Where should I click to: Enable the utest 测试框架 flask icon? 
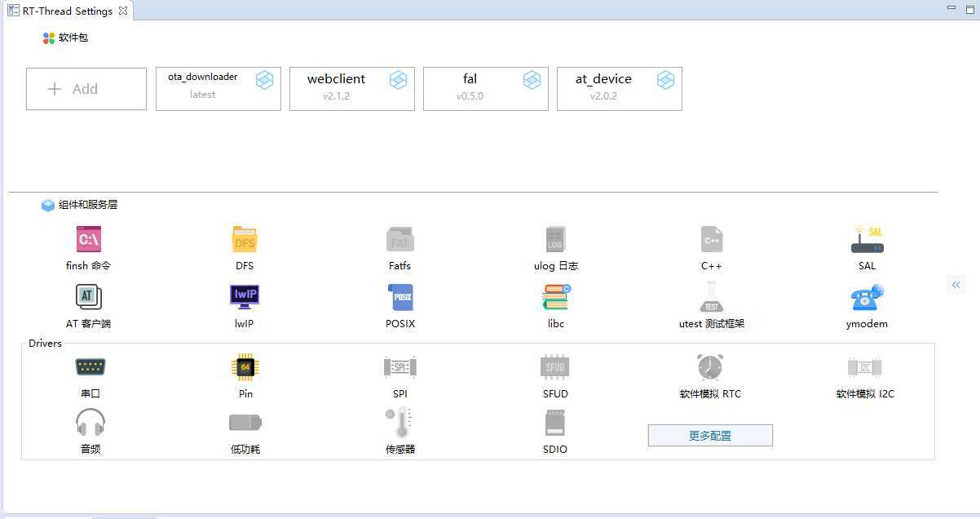pos(711,297)
